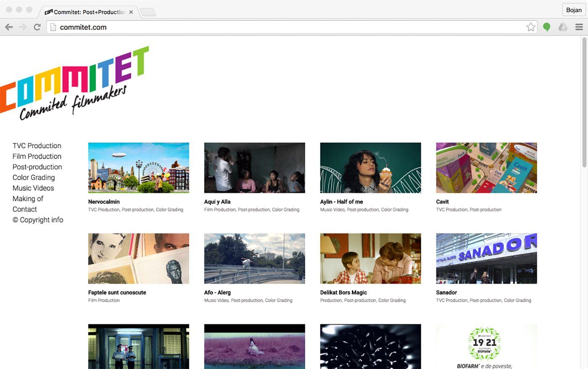Visit the Contact page link
Viewport: 588px width, 369px height.
click(x=25, y=209)
